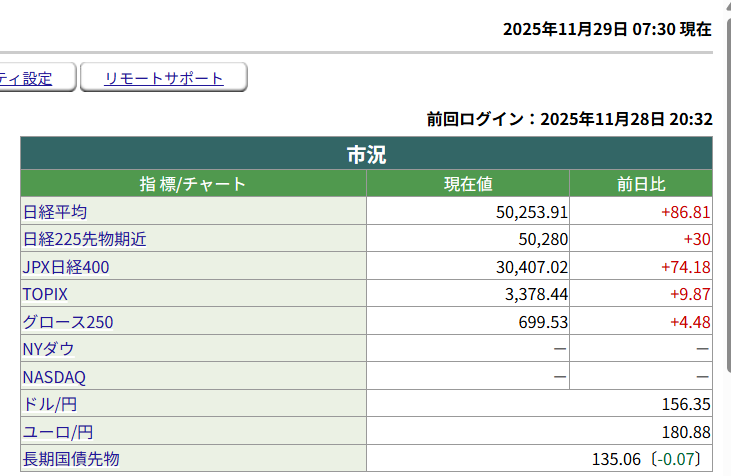Click the Nikkei average value 50,253.91
The height and width of the screenshot is (476, 731).
(x=532, y=212)
